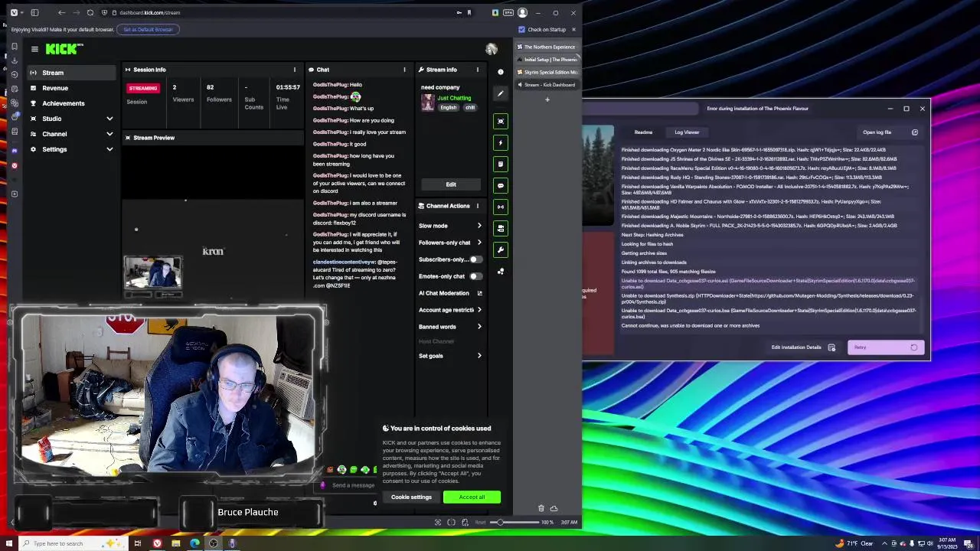Open File Explorer from taskbar
The width and height of the screenshot is (980, 551).
coord(176,543)
